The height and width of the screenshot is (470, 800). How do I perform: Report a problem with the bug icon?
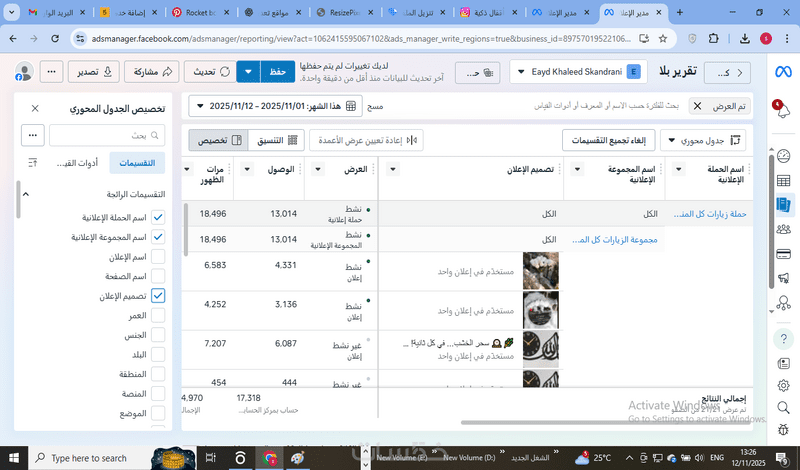[783, 429]
